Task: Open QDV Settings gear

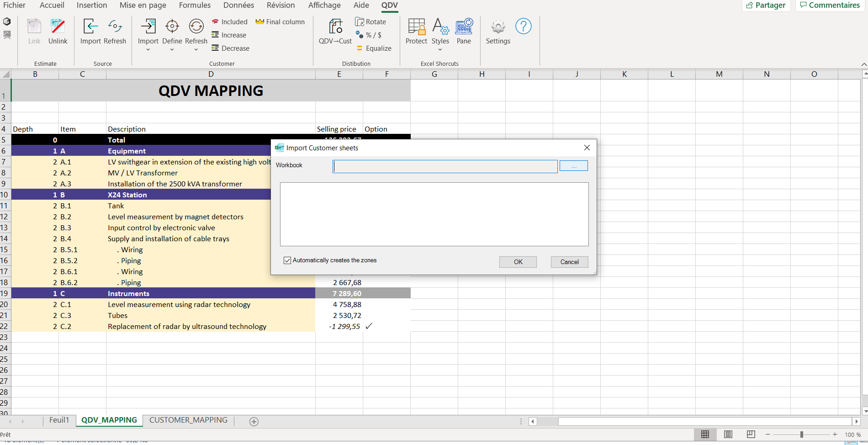Action: [498, 26]
